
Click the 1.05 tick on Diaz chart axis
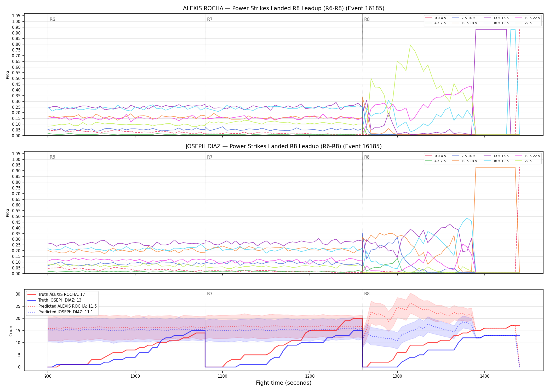pos(16,154)
